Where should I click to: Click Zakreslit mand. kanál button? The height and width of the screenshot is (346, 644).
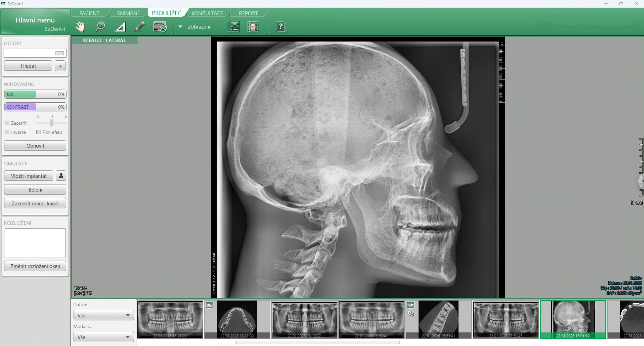pyautogui.click(x=35, y=203)
